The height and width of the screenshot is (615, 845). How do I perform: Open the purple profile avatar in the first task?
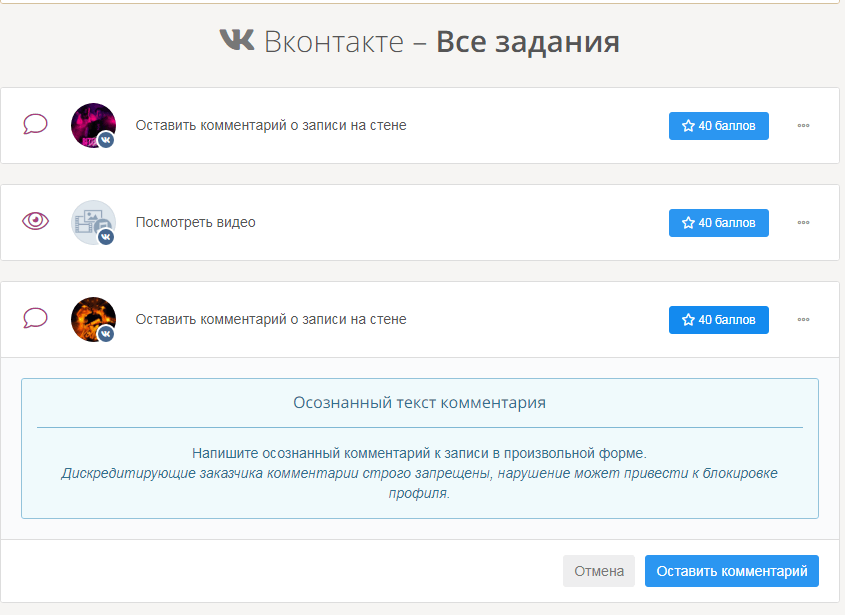tap(91, 123)
